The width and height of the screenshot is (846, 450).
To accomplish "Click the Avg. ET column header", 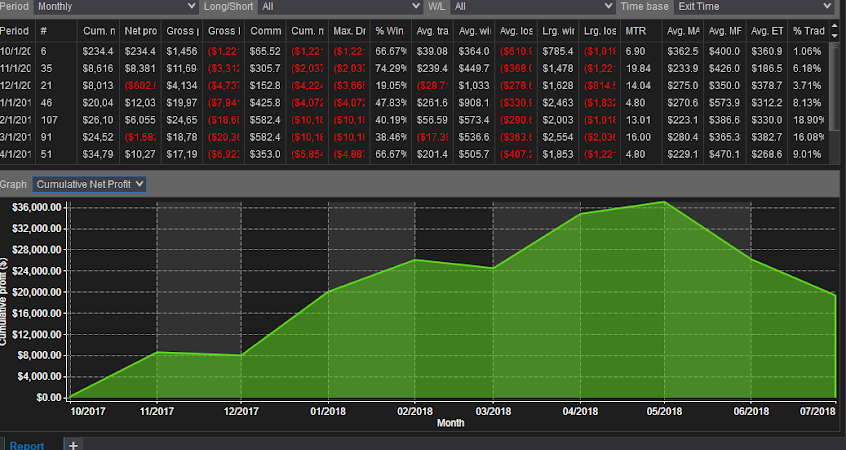I will pyautogui.click(x=767, y=31).
